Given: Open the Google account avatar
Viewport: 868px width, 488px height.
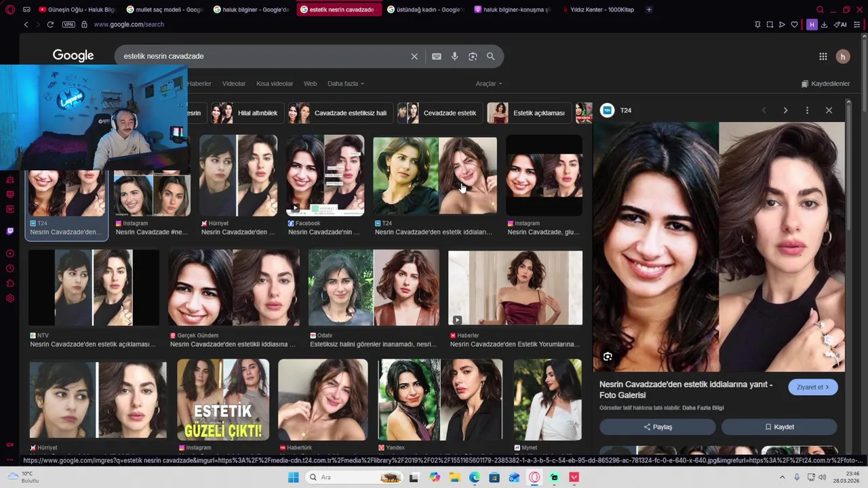Looking at the screenshot, I should [843, 56].
